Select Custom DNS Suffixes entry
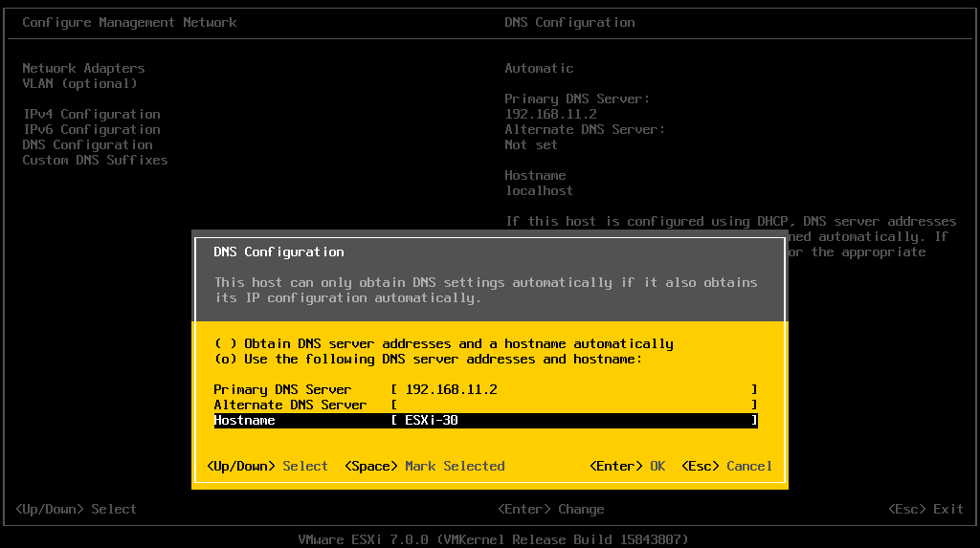 (x=95, y=160)
